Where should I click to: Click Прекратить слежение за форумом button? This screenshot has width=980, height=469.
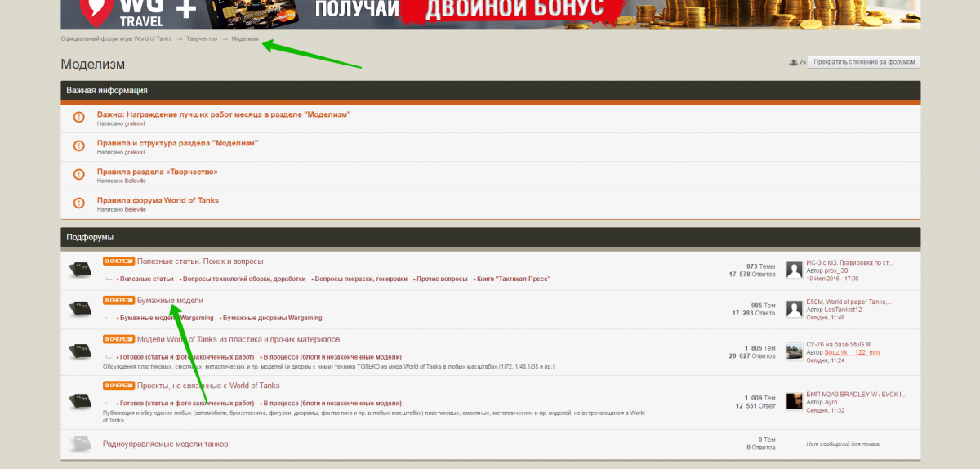864,62
